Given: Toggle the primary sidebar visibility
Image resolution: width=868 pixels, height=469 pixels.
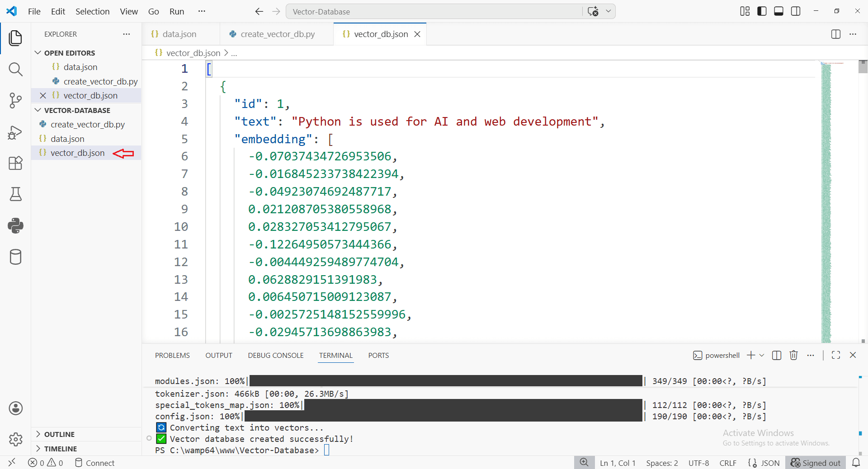Looking at the screenshot, I should [762, 11].
